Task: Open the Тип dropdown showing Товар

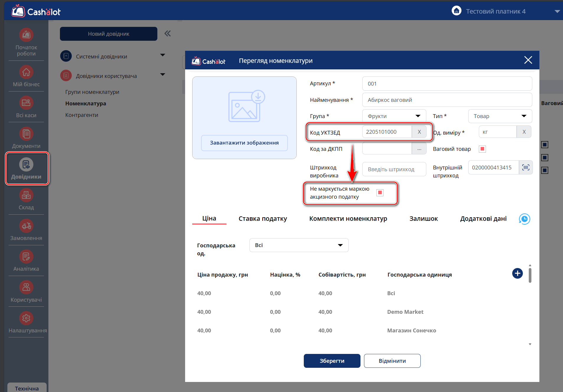Action: click(x=500, y=116)
